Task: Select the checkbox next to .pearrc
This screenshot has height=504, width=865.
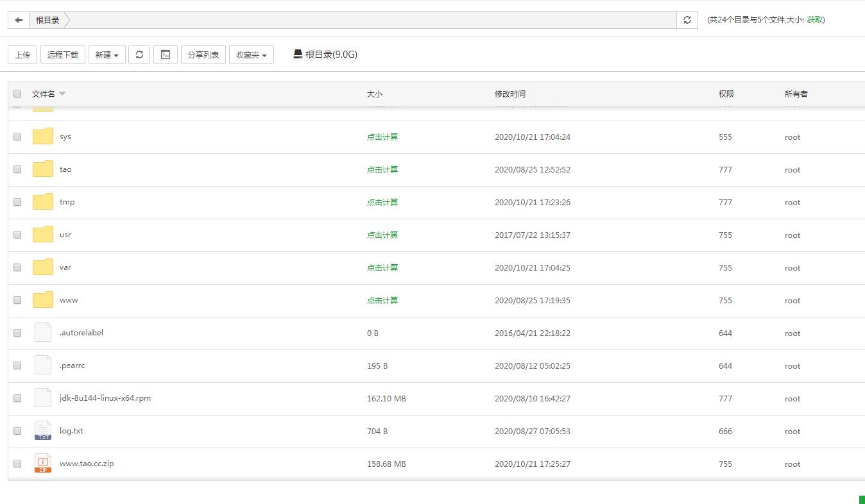Action: (17, 365)
